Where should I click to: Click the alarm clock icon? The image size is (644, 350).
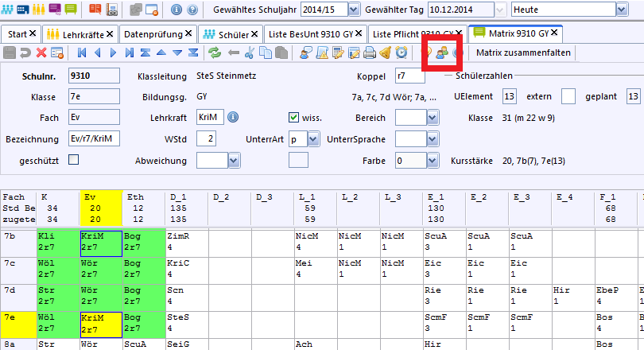pos(402,52)
